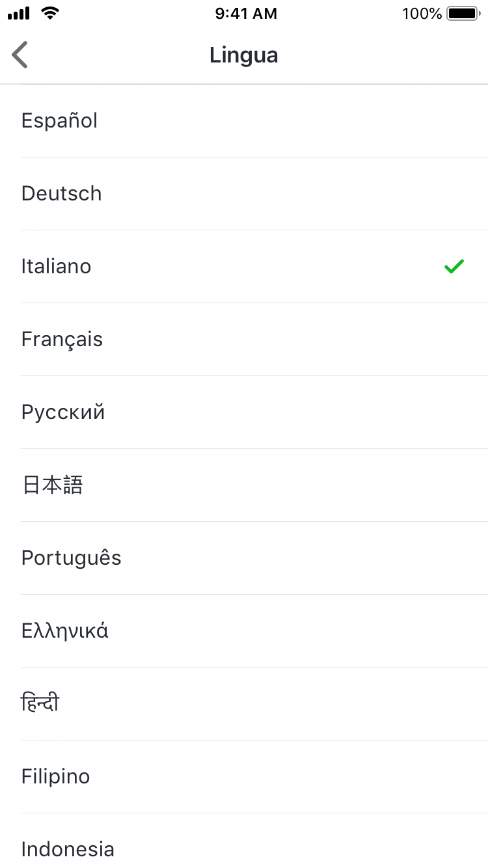This screenshot has height=868, width=488.
Task: Tap the 100% battery percentage text
Action: tap(422, 14)
